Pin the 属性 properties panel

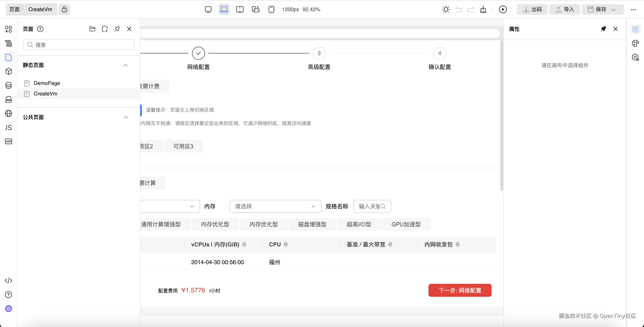click(603, 29)
